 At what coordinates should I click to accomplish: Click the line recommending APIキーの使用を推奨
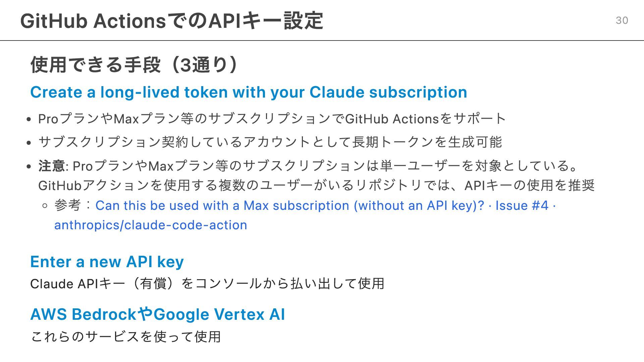coord(317,185)
